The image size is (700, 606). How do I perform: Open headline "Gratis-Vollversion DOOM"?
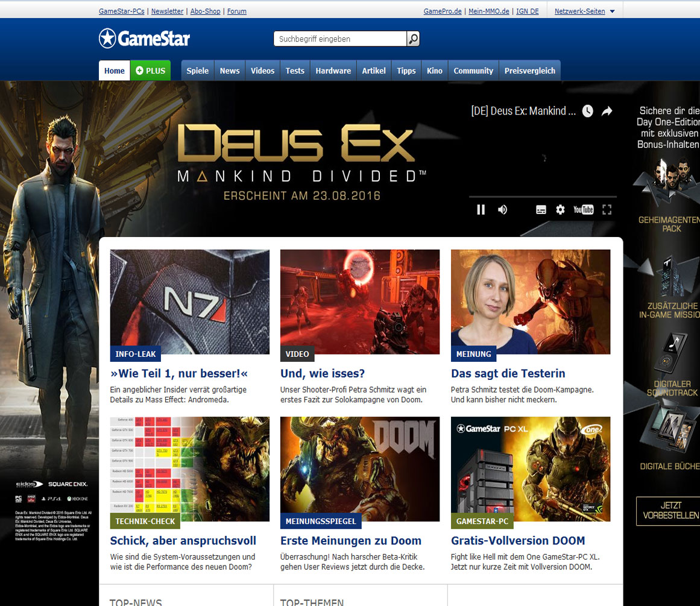(x=518, y=540)
